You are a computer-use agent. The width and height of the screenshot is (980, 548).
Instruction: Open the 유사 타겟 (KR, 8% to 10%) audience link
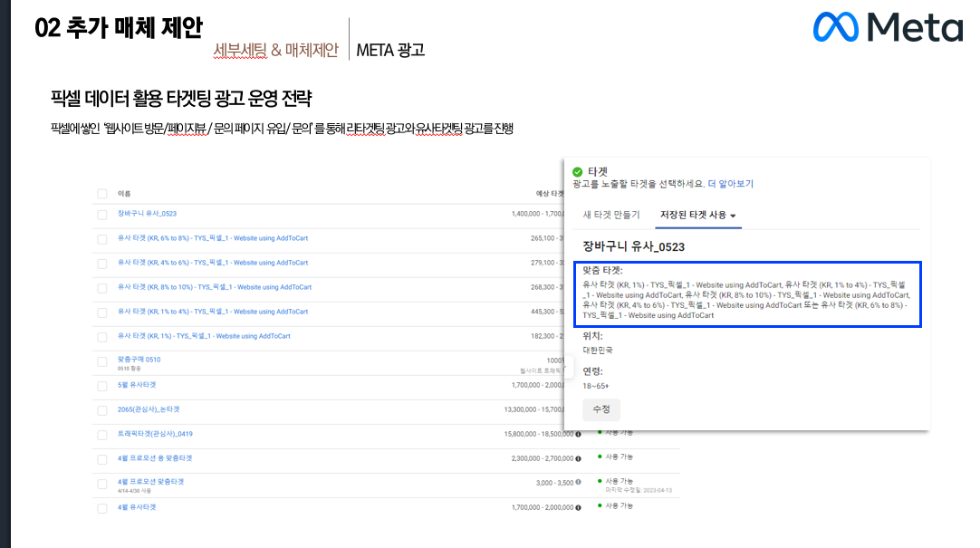click(215, 287)
